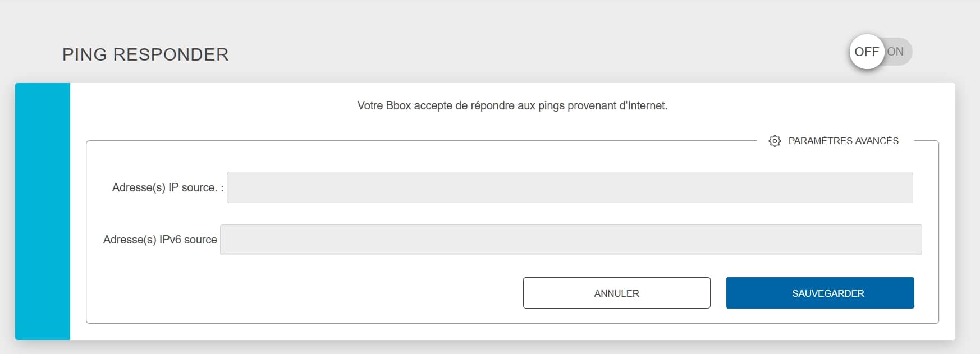980x354 pixels.
Task: Focus the Adresse(s) IPv6 source field
Action: [570, 240]
